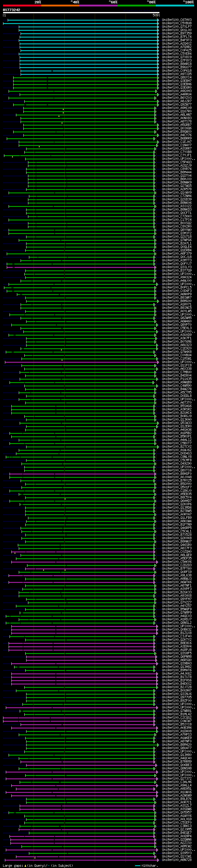Image resolution: width=197 pixels, height=868 pixels.
Task: Select hit label UniRef100_A3SRR7
Action: 177,149
